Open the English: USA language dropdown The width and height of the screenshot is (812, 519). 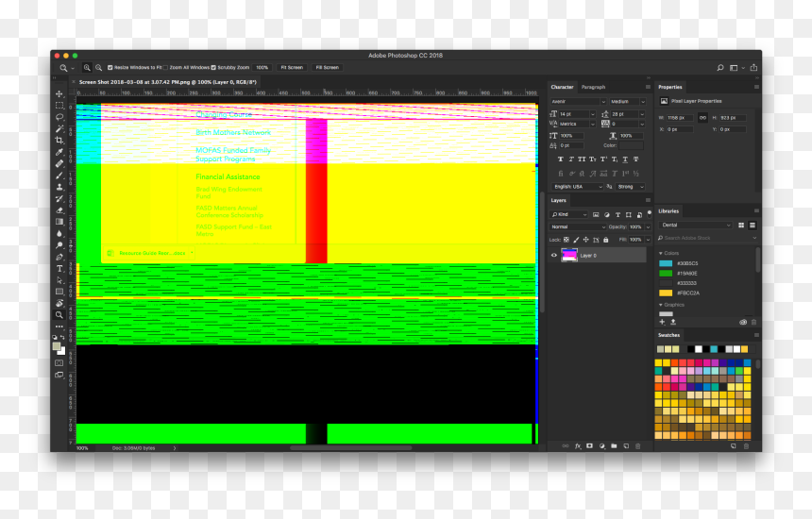[578, 187]
